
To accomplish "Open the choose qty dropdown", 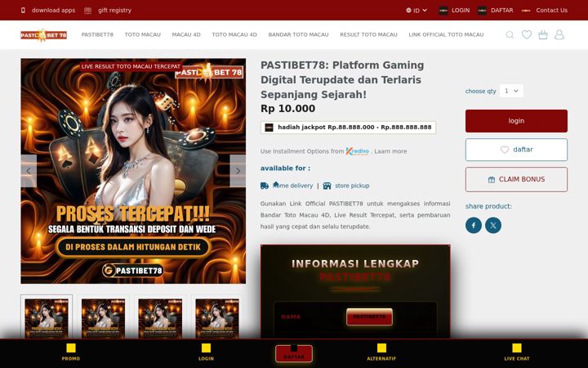I will coord(511,91).
